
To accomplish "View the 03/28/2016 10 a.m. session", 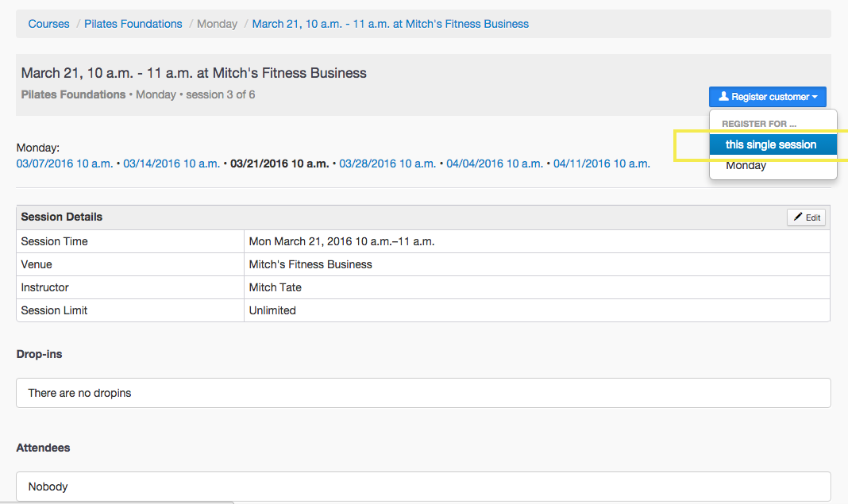I will coord(387,164).
